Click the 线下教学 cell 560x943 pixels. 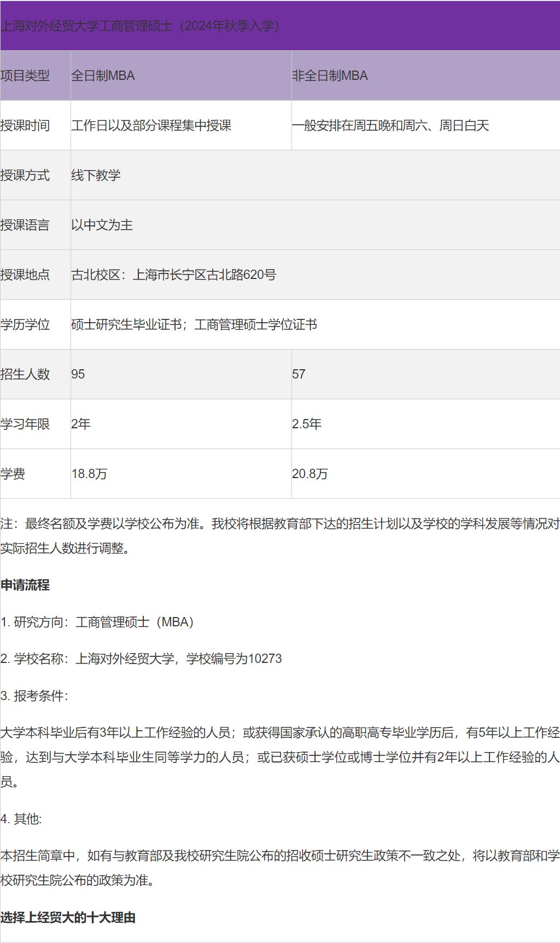tap(316, 175)
